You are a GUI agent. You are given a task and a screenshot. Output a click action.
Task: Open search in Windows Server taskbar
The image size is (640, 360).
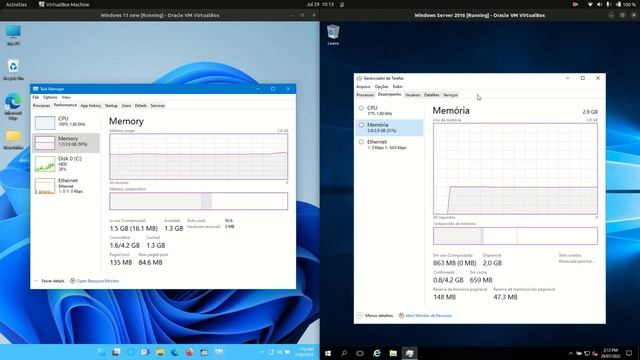pos(344,353)
